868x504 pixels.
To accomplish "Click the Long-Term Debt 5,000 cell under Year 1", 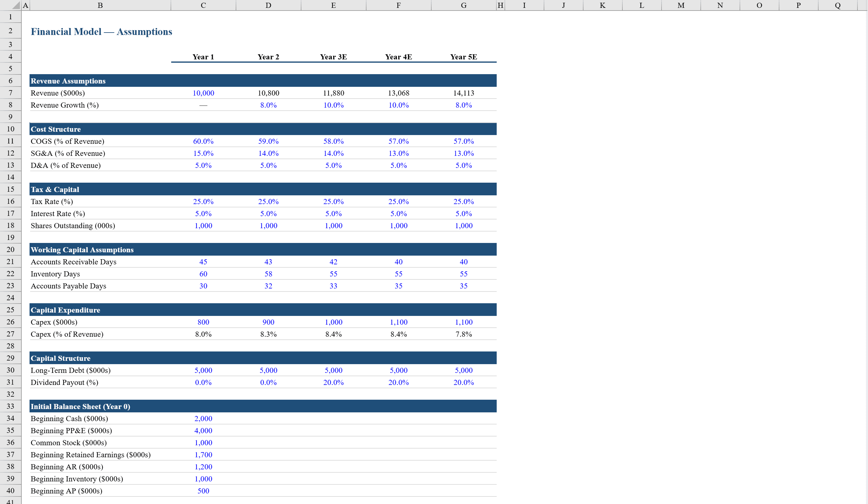I will 203,370.
